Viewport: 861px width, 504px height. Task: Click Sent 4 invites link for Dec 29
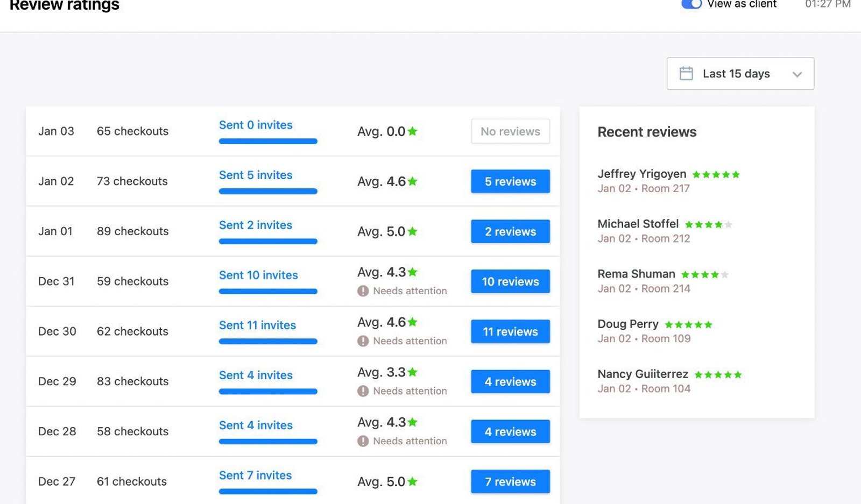click(256, 375)
